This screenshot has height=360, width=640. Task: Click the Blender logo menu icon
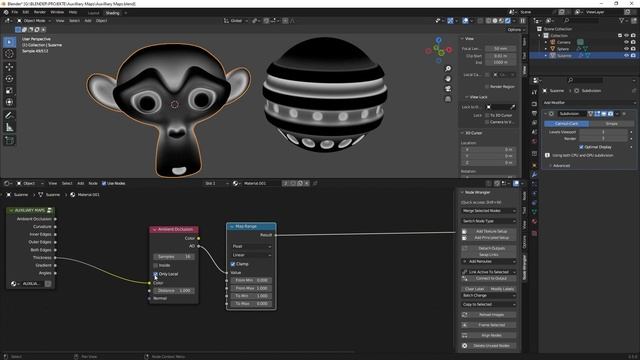[6, 12]
